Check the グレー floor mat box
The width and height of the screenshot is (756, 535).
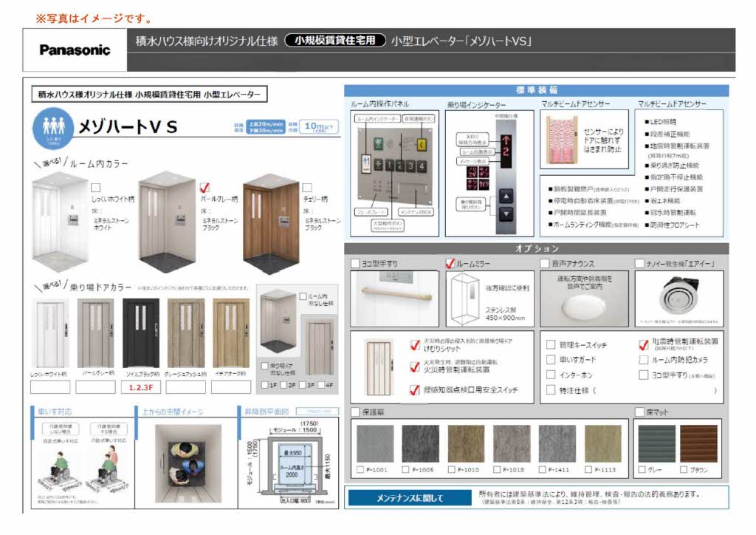(642, 469)
